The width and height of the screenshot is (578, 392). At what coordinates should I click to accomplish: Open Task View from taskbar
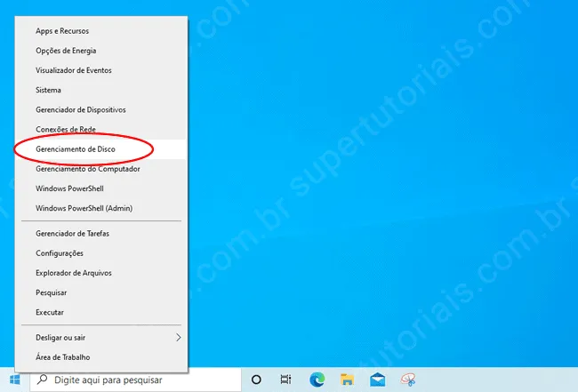click(285, 380)
